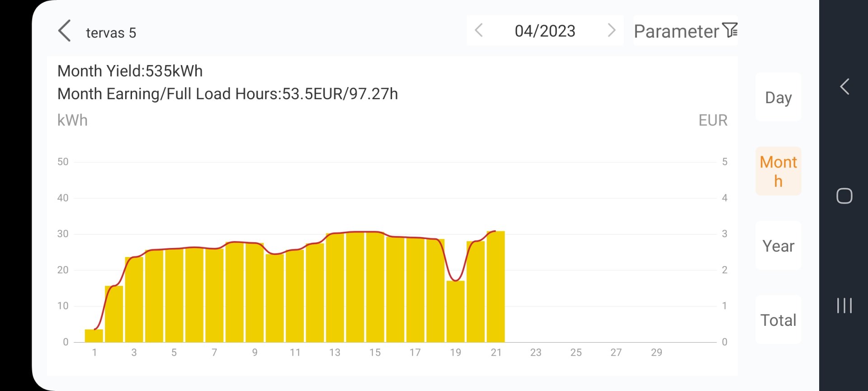Go back from tervas 5 screen
Screen dimensions: 868x391
(65, 31)
